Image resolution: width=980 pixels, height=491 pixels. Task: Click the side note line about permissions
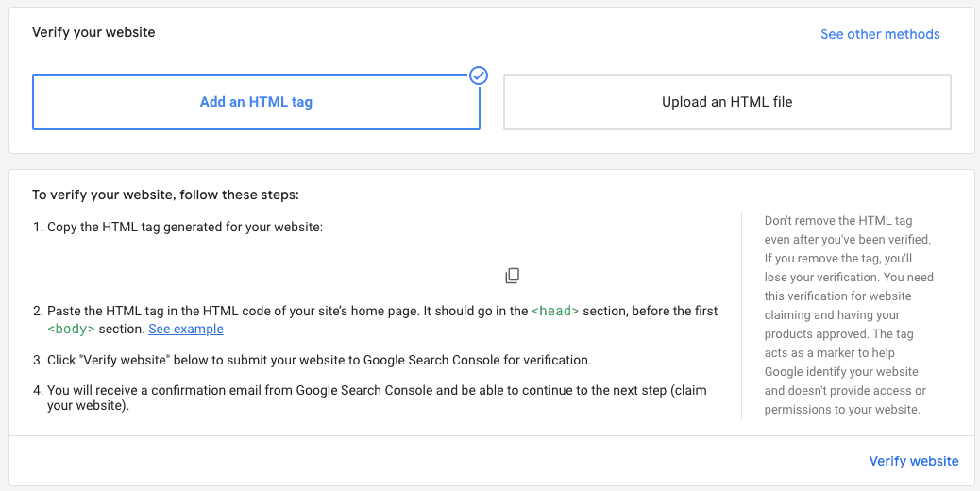click(838, 410)
